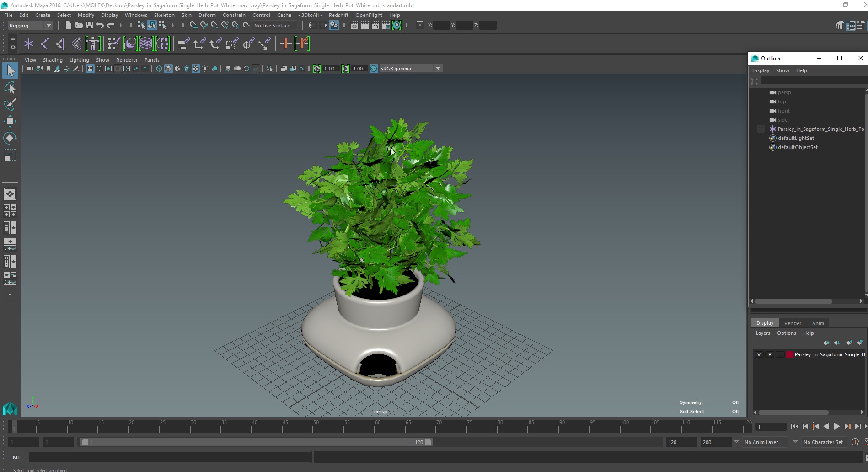Toggle the layer visibility V box
Screen dimensions: 868x472
click(x=759, y=354)
